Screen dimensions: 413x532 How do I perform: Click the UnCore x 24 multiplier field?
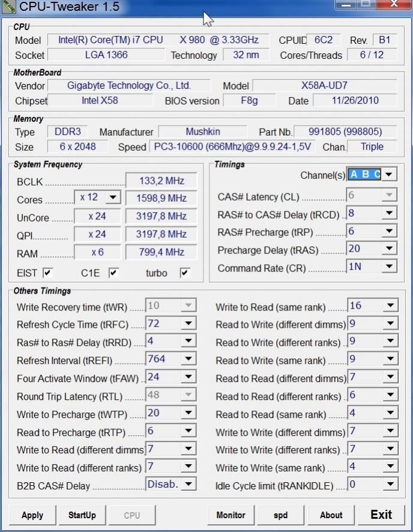pos(97,216)
